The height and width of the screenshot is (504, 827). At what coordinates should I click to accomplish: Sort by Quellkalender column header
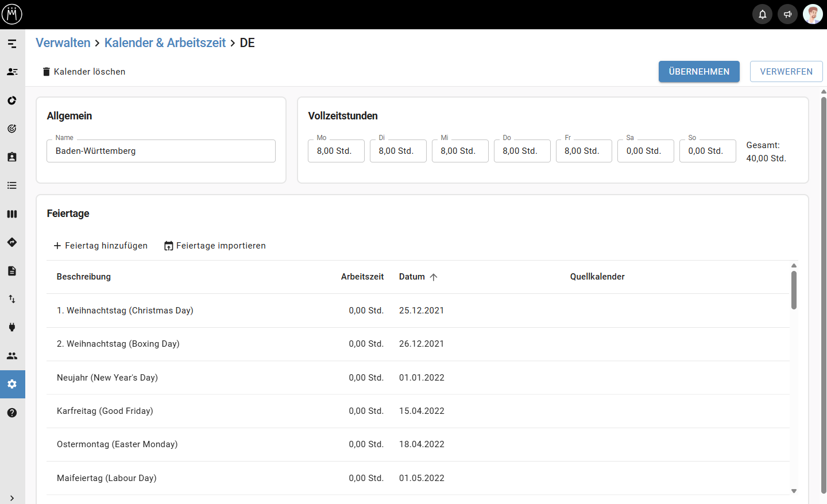[x=597, y=277]
